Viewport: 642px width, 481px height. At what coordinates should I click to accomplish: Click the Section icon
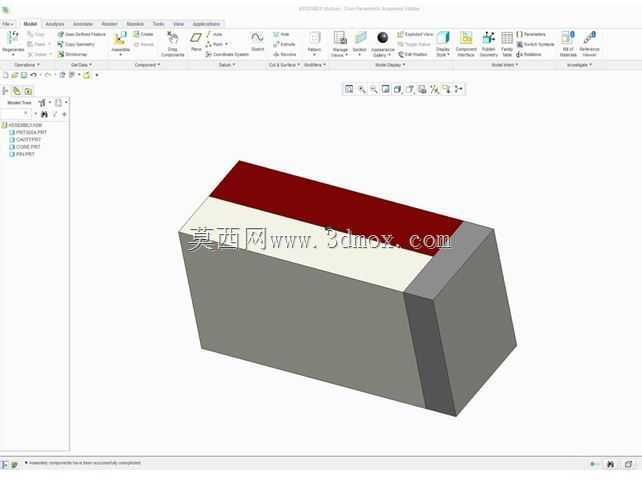360,38
